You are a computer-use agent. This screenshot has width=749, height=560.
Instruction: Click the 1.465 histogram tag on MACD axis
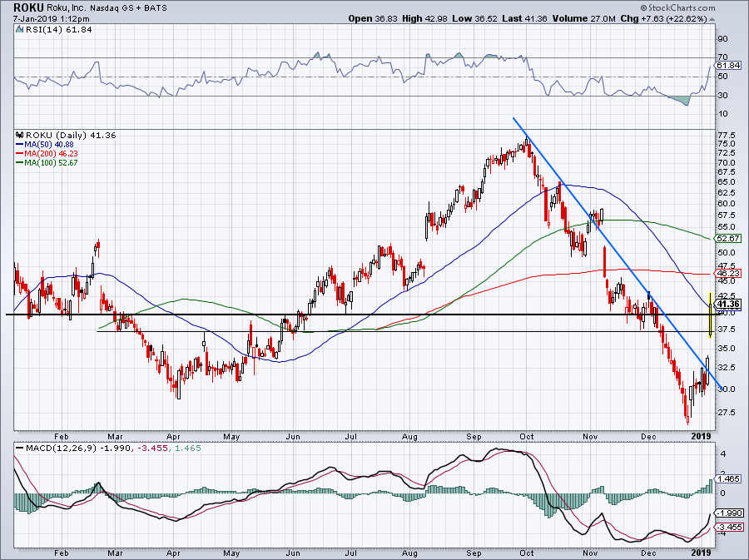[728, 478]
